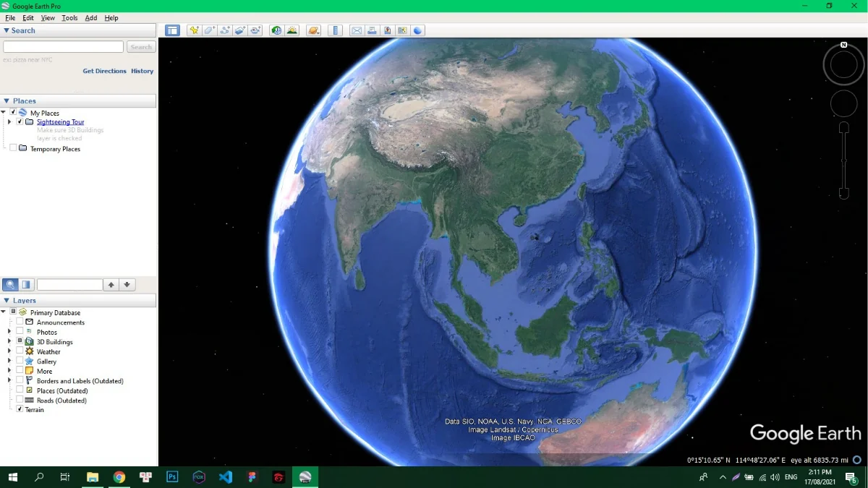Enable the Weather layer checkbox
This screenshot has width=868, height=488.
(20, 351)
